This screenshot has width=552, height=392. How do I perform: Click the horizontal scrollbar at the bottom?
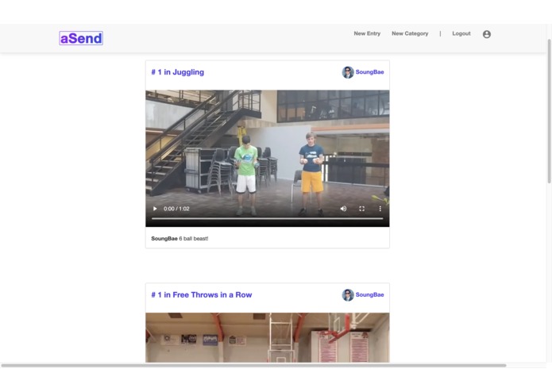[253, 366]
